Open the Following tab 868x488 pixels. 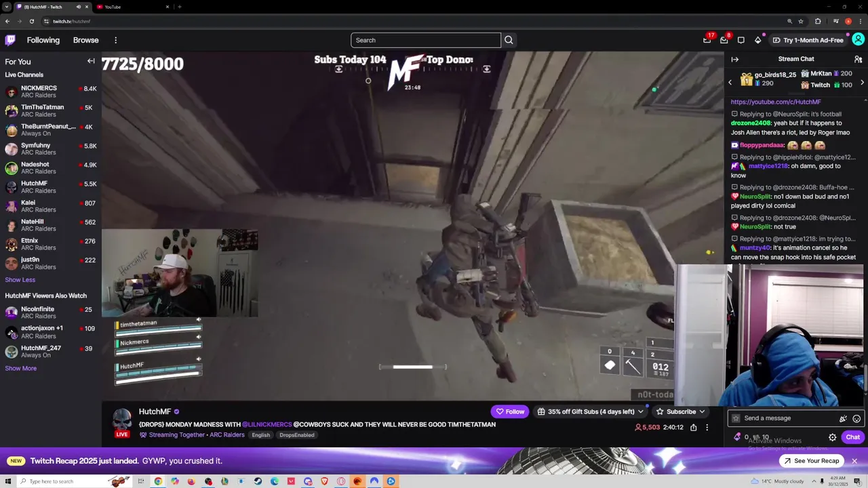click(x=43, y=40)
